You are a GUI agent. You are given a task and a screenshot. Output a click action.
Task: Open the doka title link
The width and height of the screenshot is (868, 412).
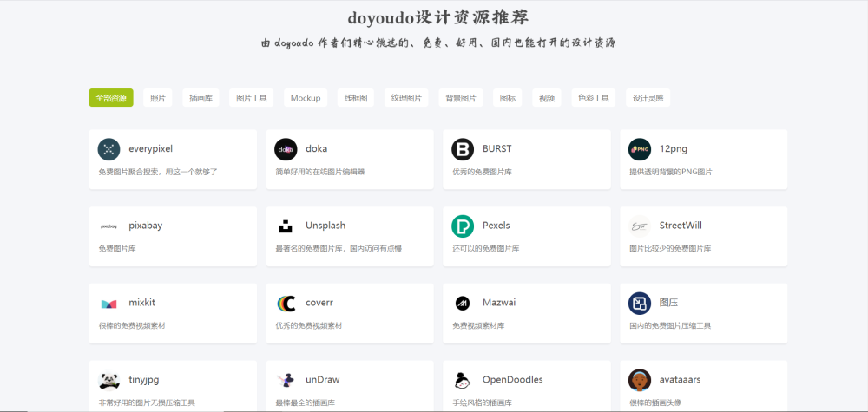pos(316,149)
